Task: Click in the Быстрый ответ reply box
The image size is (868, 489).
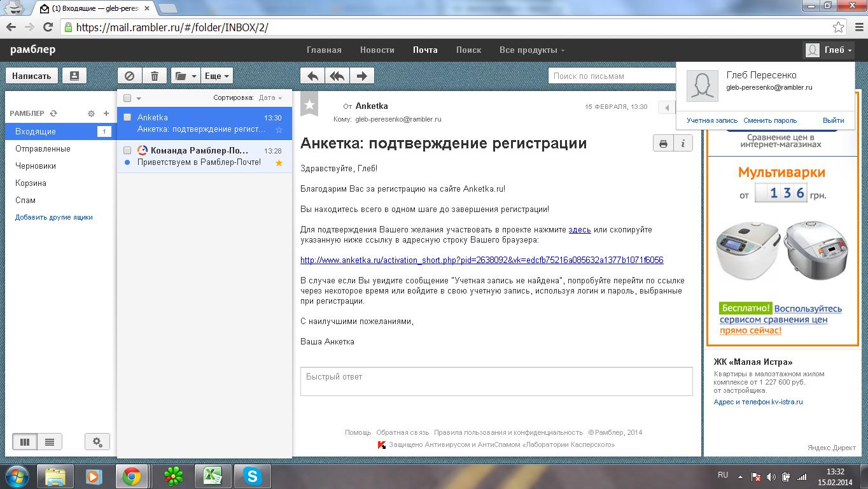Action: pos(496,381)
